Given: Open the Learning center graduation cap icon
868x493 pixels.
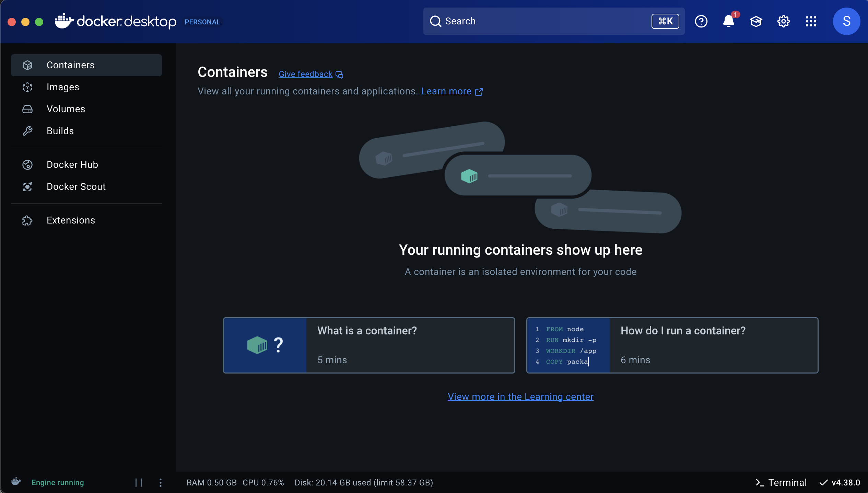Looking at the screenshot, I should coord(756,21).
